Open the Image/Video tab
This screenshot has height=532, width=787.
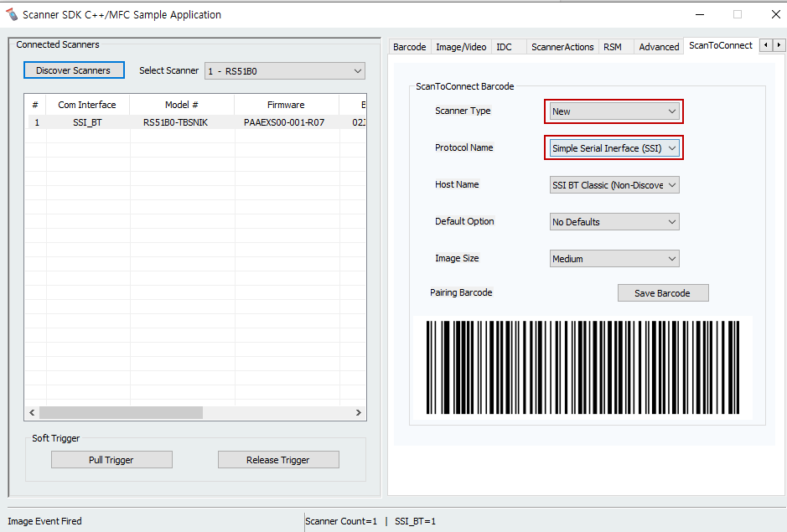tap(461, 47)
